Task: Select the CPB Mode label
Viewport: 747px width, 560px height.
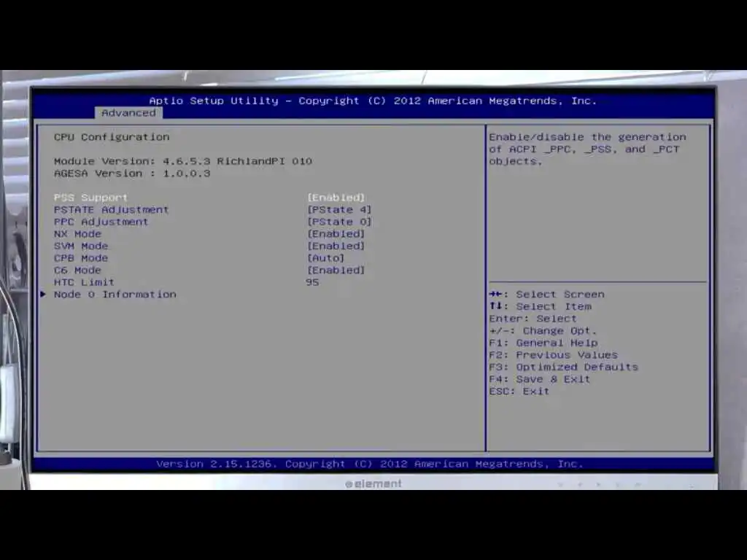Action: coord(80,257)
